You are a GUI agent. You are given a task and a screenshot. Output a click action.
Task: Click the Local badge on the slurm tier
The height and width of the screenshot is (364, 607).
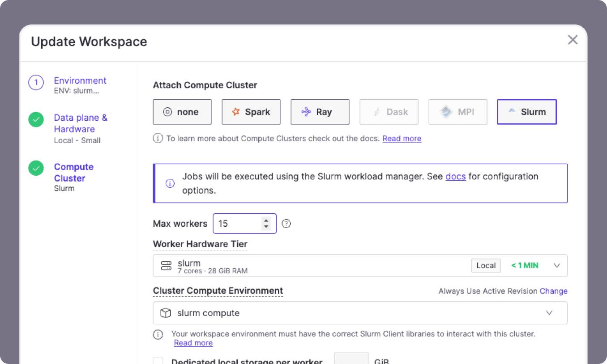(486, 266)
